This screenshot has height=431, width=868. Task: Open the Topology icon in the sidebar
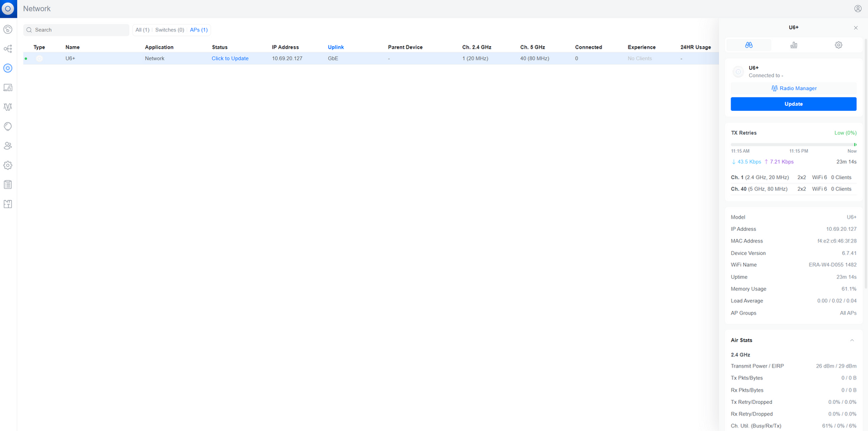8,49
